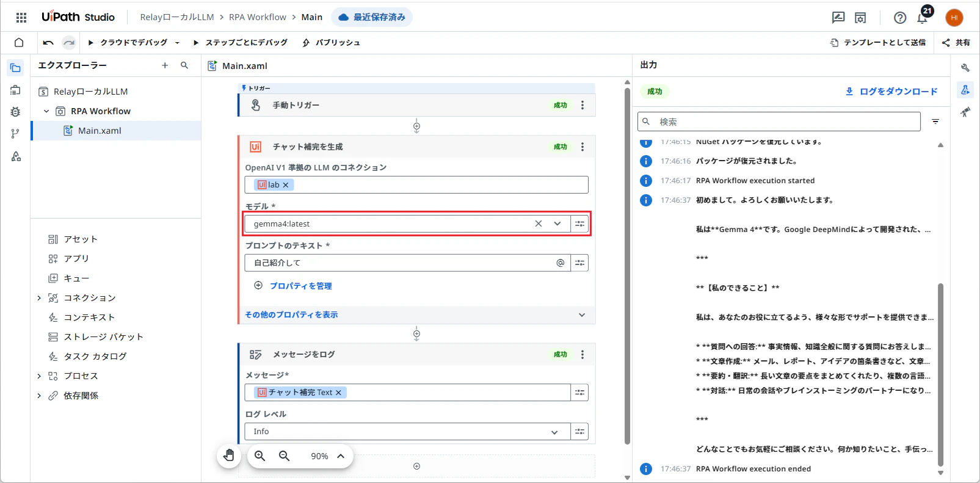Zoom in on the workflow canvas
The width and height of the screenshot is (980, 483).
[x=260, y=456]
